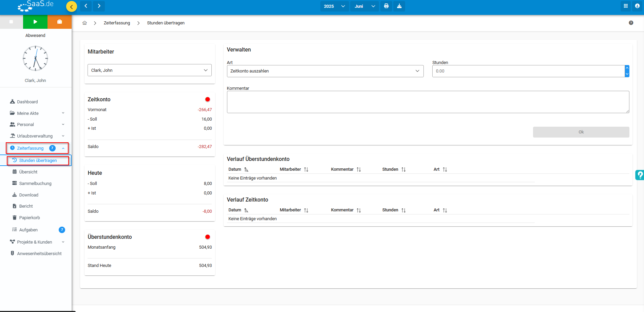
Task: Sort Verlauf Zeitkonto by Datum
Action: 246,210
